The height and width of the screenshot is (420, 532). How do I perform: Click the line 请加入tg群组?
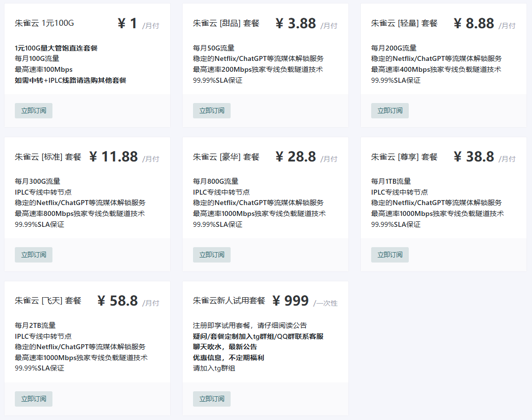pyautogui.click(x=214, y=368)
